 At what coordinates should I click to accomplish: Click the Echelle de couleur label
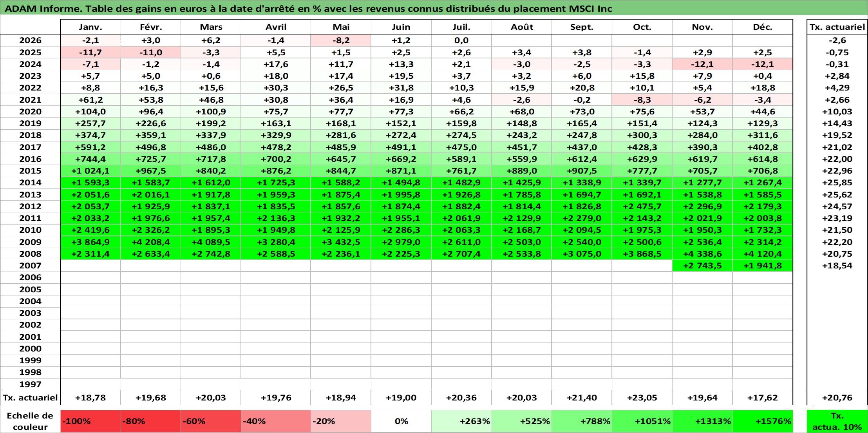pos(30,421)
